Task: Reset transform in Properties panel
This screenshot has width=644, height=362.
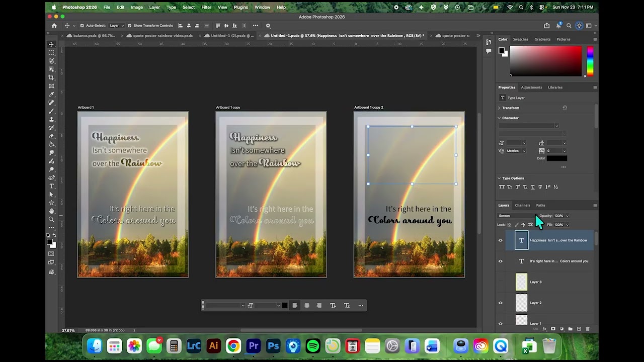Action: [x=565, y=108]
